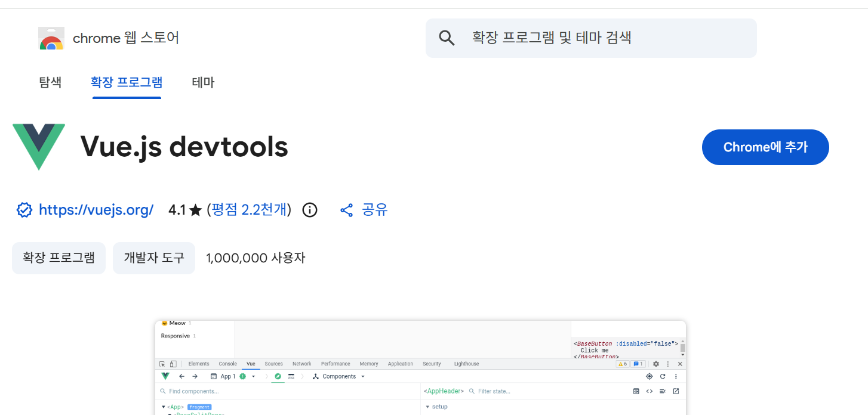Click the verified publisher badge icon

point(24,210)
